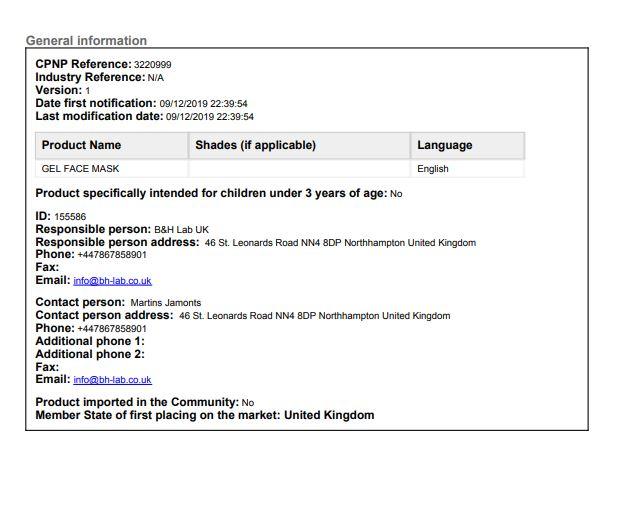Select the Last modification date timestamp
624x510 pixels.
click(x=209, y=117)
